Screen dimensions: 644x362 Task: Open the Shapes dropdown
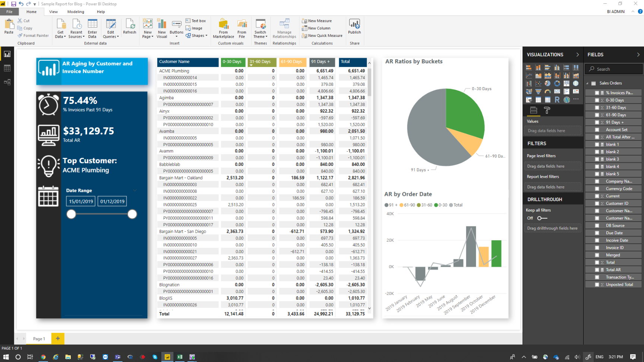(x=196, y=36)
